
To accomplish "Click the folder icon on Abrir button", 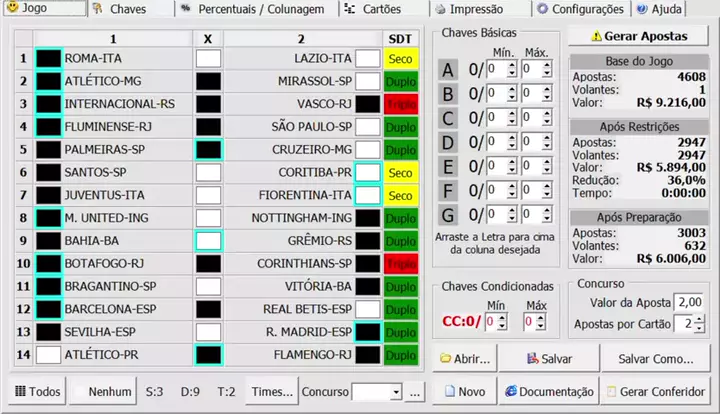I will click(445, 358).
